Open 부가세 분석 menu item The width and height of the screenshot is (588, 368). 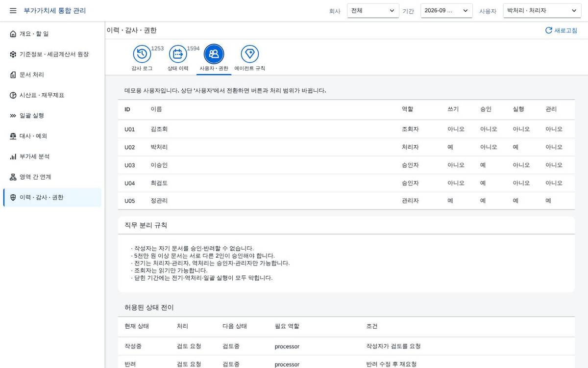coord(52,157)
